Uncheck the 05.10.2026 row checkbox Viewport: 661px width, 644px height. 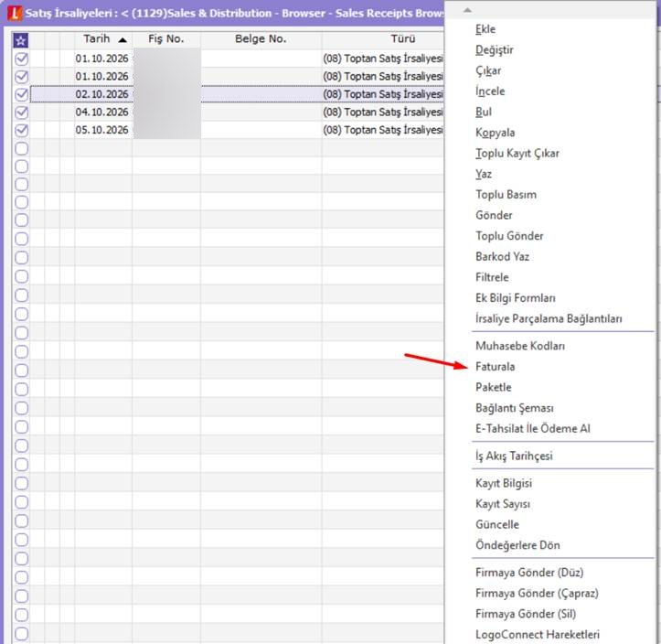pyautogui.click(x=22, y=130)
